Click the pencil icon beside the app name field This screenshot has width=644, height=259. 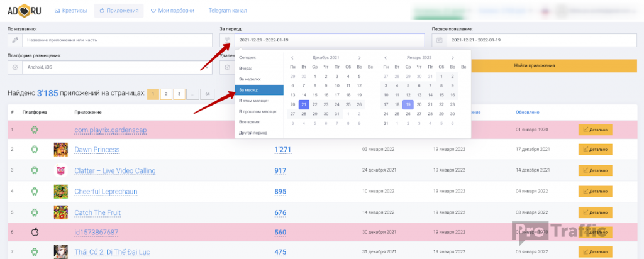[15, 40]
